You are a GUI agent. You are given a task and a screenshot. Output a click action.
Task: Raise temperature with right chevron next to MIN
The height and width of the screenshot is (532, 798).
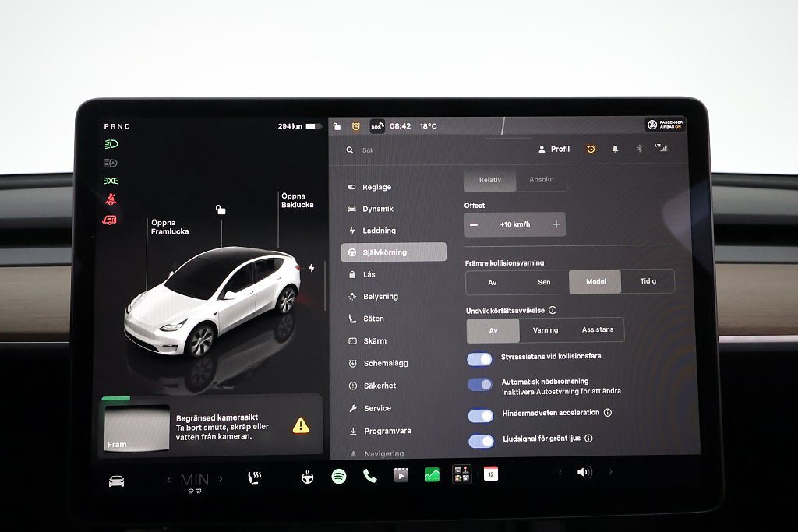(221, 478)
